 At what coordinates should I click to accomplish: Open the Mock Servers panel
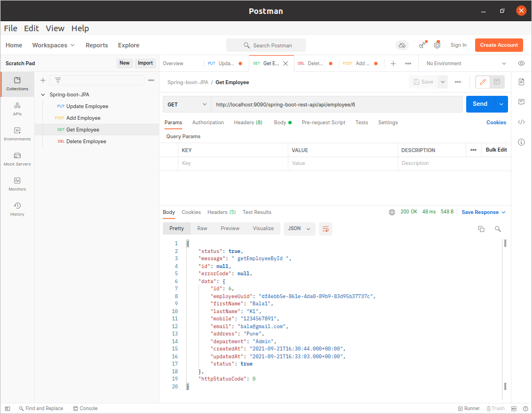point(17,159)
